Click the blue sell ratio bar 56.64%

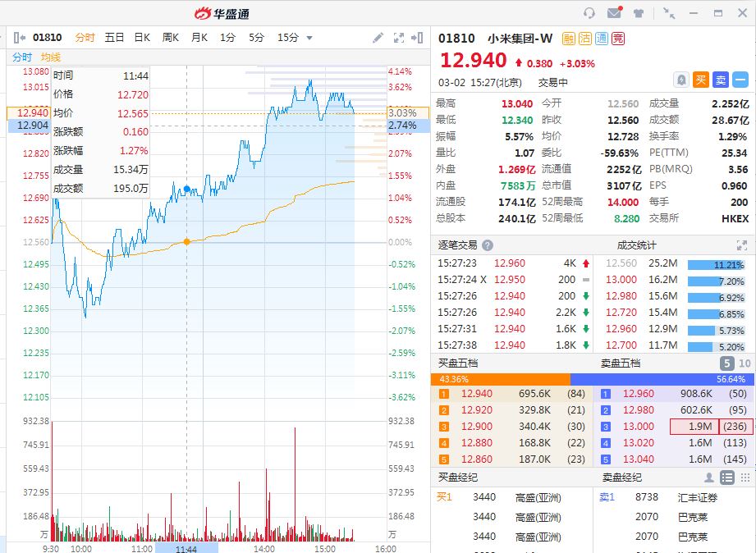coord(661,379)
